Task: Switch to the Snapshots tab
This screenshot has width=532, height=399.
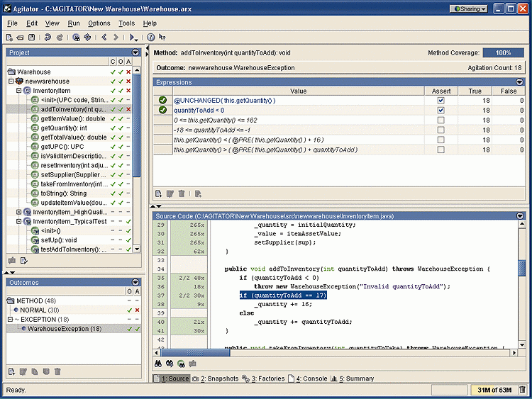Action: pyautogui.click(x=219, y=378)
